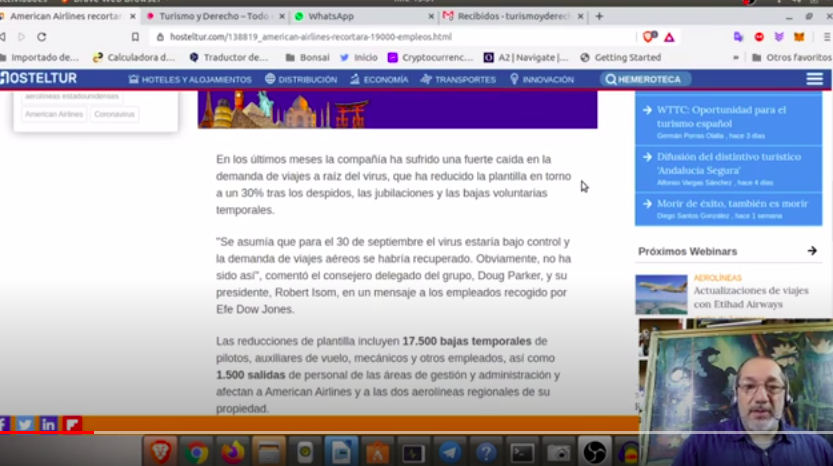
Task: Click the address bar URL
Action: [x=311, y=37]
